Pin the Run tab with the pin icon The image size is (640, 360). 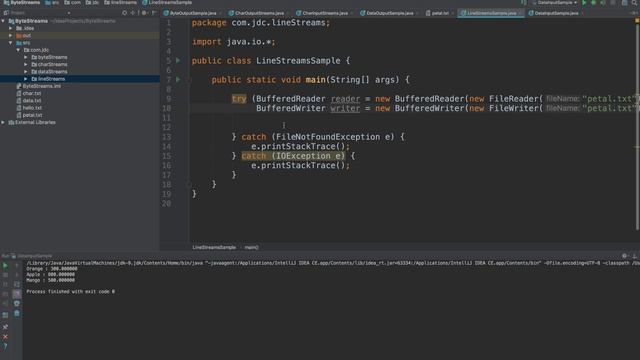[x=5, y=327]
